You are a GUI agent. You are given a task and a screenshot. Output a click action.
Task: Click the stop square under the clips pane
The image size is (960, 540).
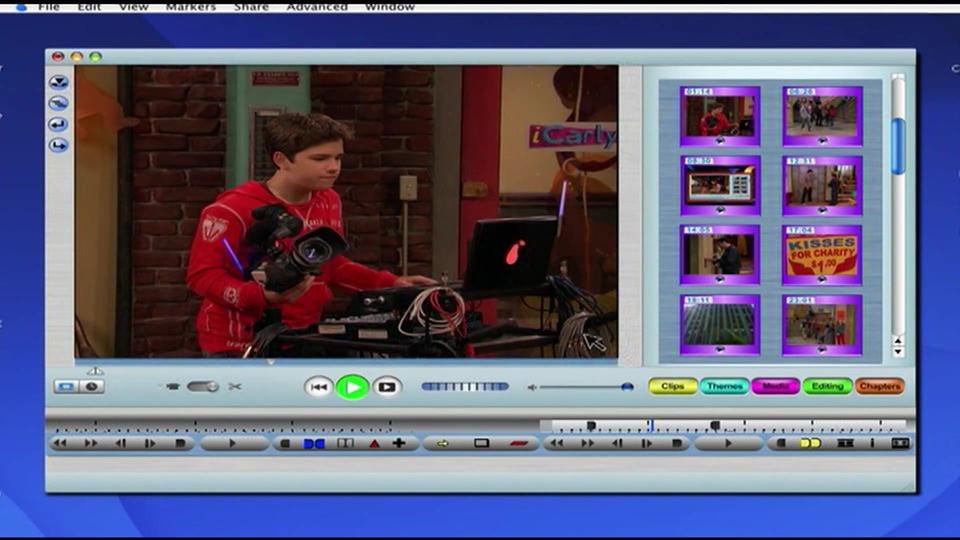pos(677,443)
